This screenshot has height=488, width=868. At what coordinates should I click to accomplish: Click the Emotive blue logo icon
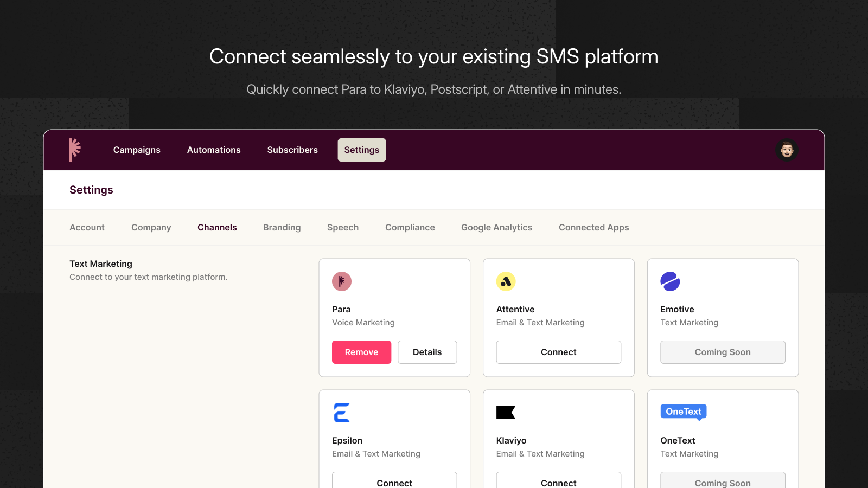pos(670,281)
